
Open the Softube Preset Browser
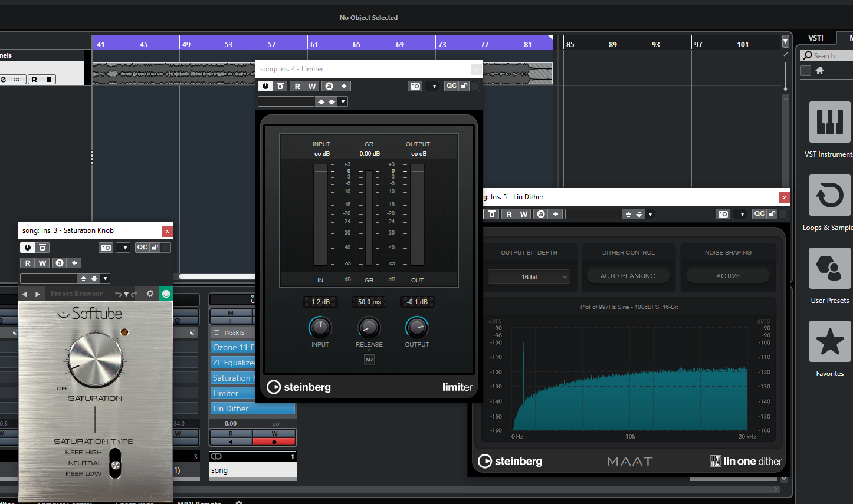[x=77, y=294]
